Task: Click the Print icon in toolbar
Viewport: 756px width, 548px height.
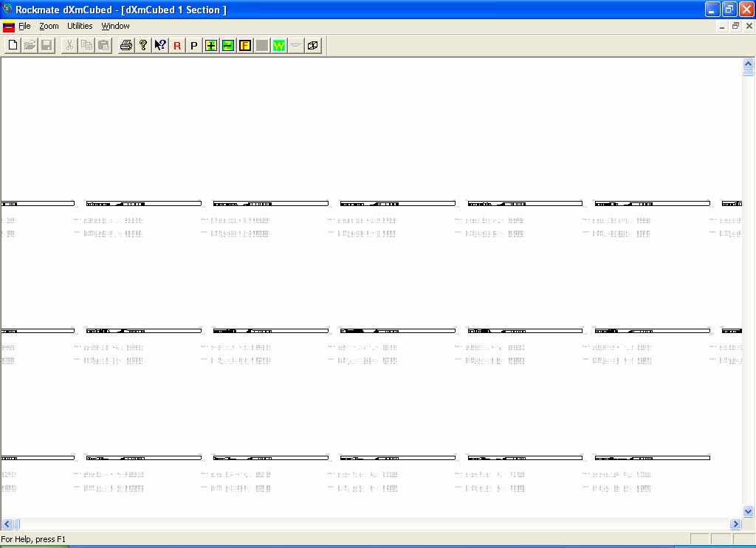Action: click(x=126, y=46)
